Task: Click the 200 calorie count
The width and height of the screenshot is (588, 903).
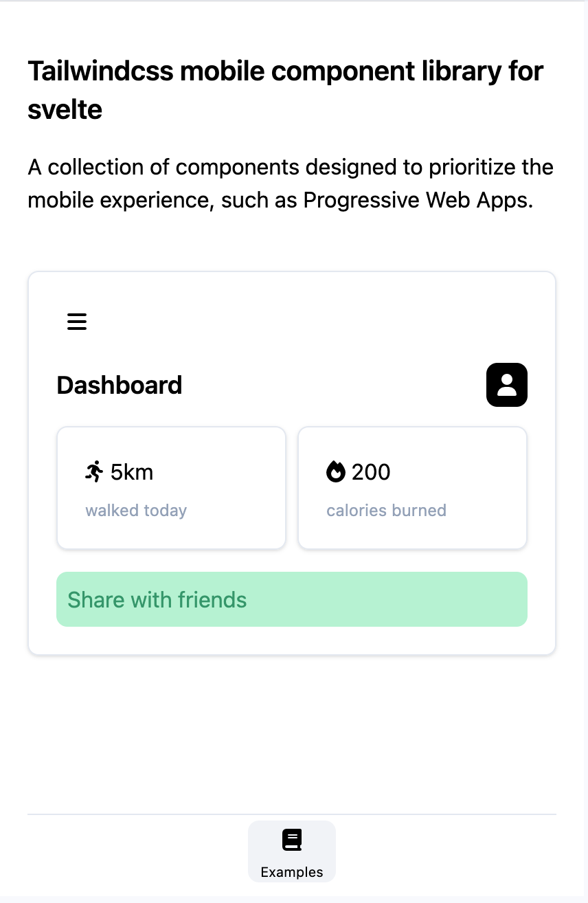Action: click(371, 472)
